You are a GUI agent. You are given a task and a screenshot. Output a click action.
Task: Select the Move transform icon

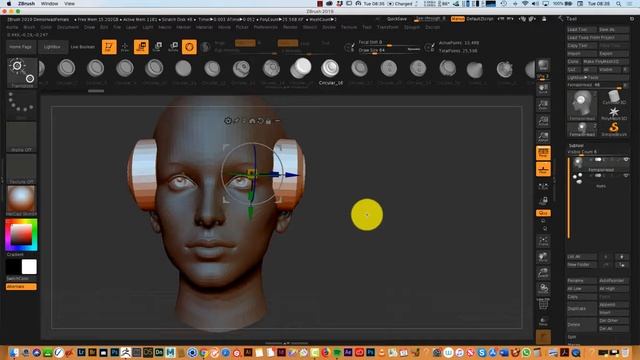pos(141,47)
